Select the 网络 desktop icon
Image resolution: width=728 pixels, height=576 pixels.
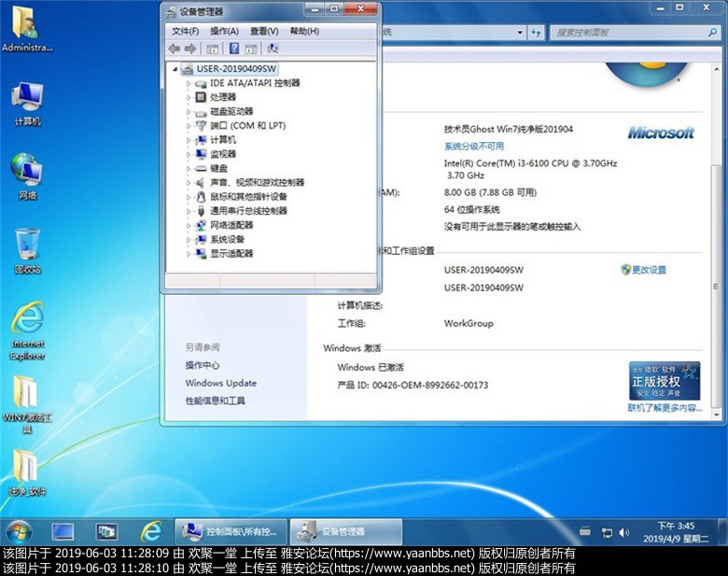click(x=27, y=176)
